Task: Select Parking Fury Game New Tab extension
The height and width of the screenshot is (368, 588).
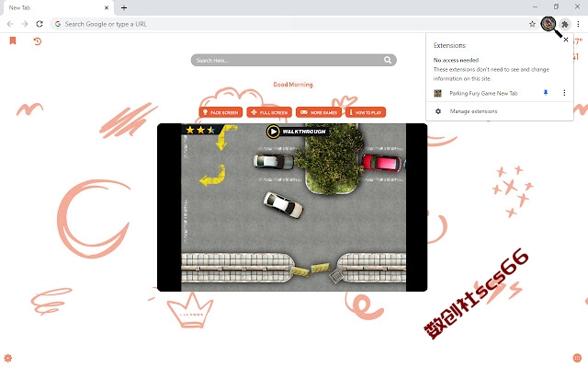Action: point(483,93)
